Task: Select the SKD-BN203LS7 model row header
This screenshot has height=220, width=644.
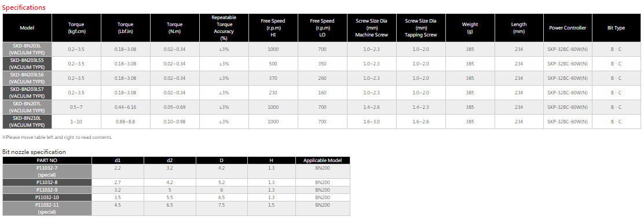Action: click(27, 93)
